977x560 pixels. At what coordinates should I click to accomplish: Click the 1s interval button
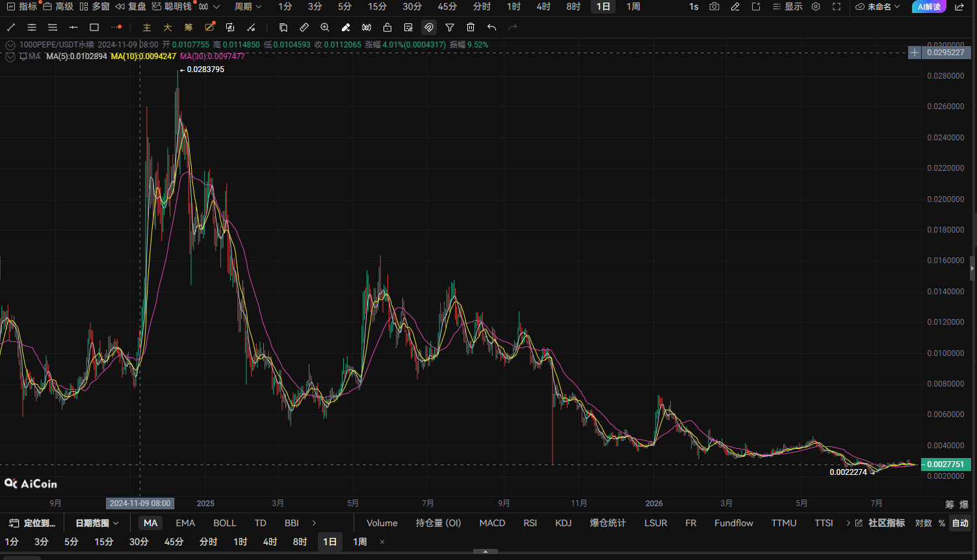(x=694, y=6)
